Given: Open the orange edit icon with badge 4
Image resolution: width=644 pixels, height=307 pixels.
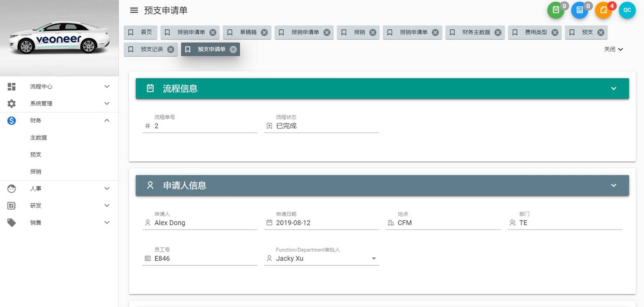Looking at the screenshot, I should coord(604,10).
